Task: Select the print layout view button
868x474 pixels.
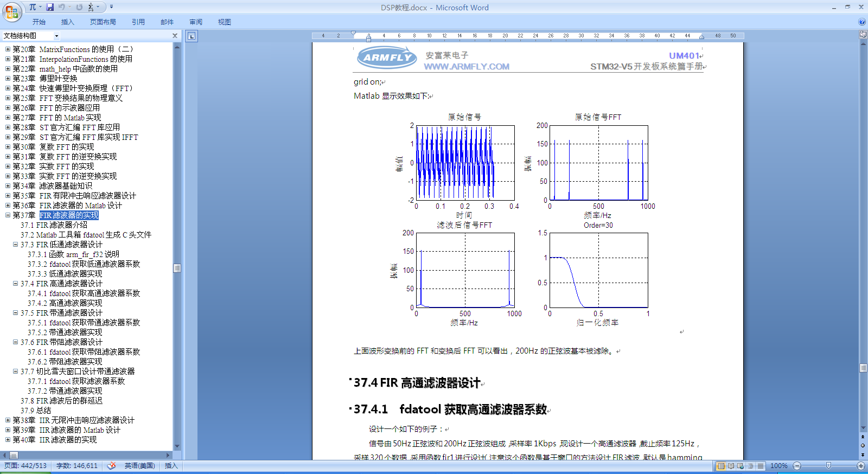Action: tap(721, 466)
